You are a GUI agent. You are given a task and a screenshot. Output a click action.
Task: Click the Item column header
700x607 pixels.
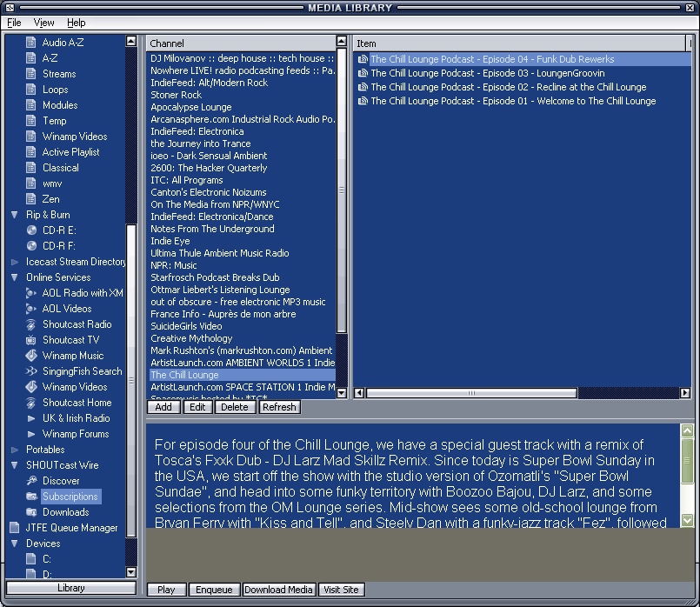pos(519,43)
